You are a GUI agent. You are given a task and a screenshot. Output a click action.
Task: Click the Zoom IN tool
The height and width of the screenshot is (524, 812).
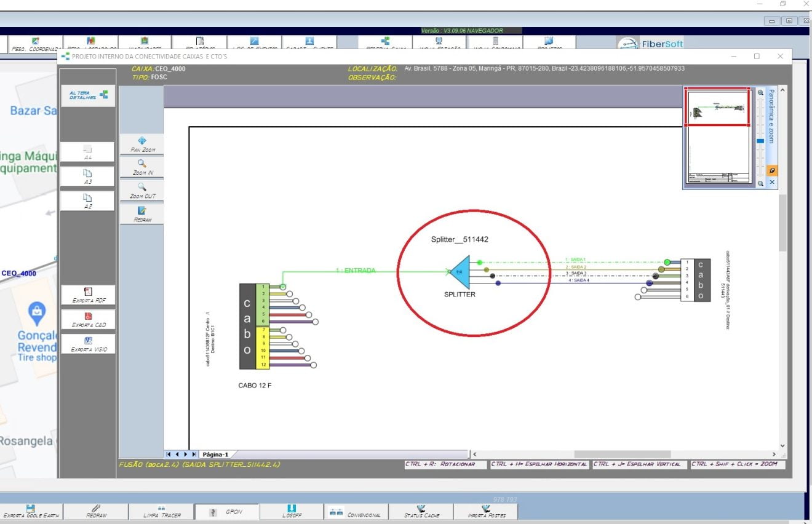coord(142,167)
